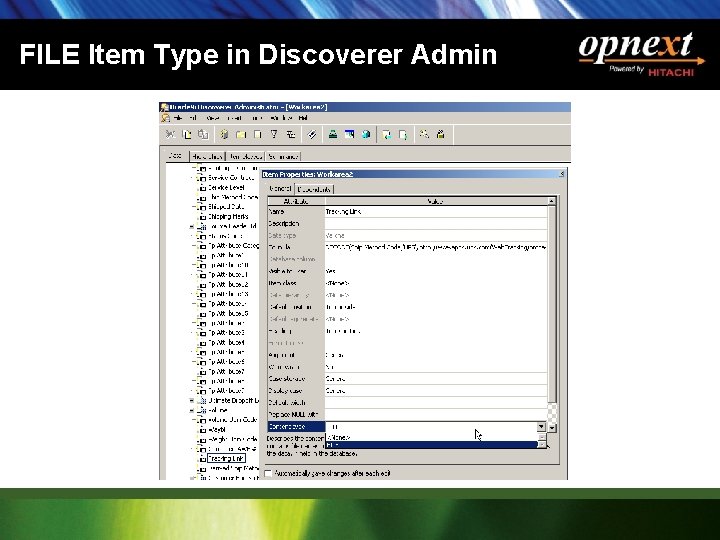Open the Help menu
720x540 pixels.
point(303,118)
